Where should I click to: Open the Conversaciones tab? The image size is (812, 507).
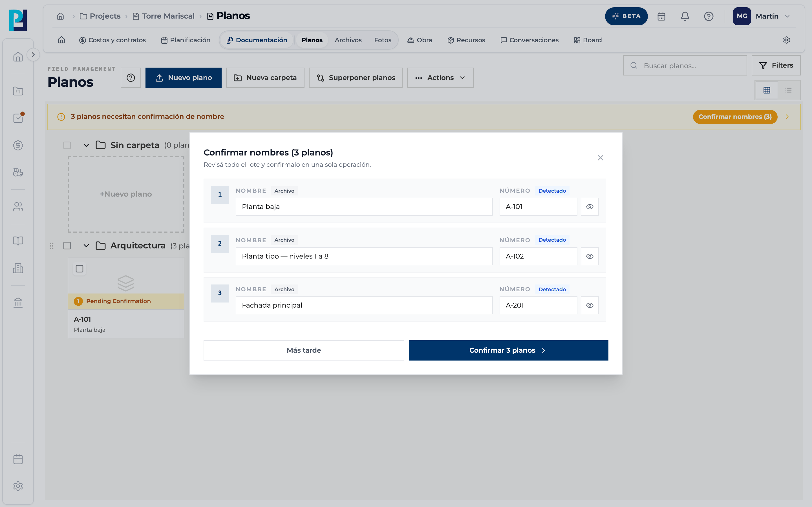coord(529,40)
